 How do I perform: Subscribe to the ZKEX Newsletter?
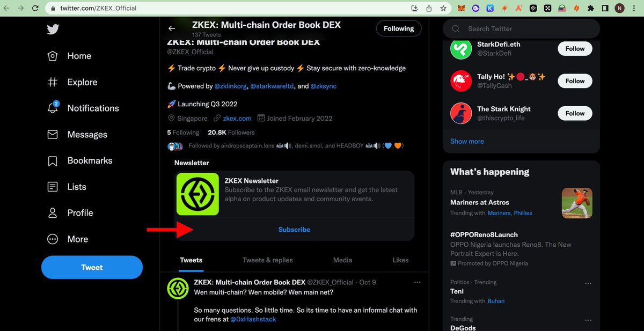pos(294,229)
